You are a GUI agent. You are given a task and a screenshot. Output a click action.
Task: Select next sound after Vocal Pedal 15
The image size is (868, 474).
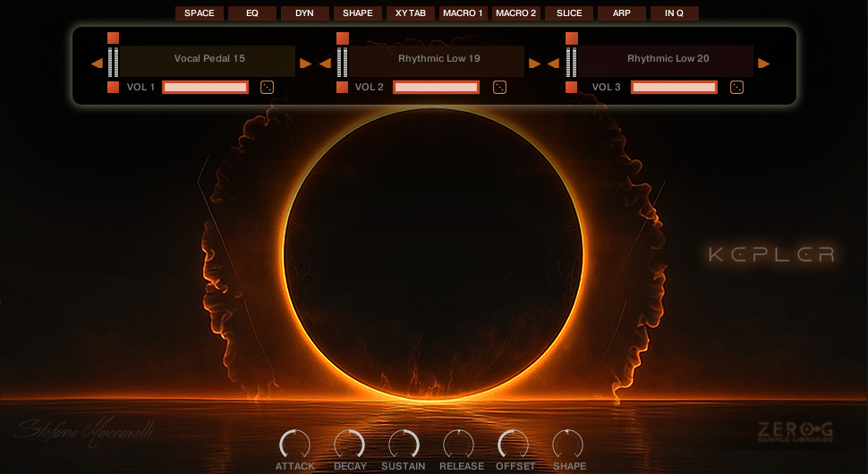click(306, 63)
